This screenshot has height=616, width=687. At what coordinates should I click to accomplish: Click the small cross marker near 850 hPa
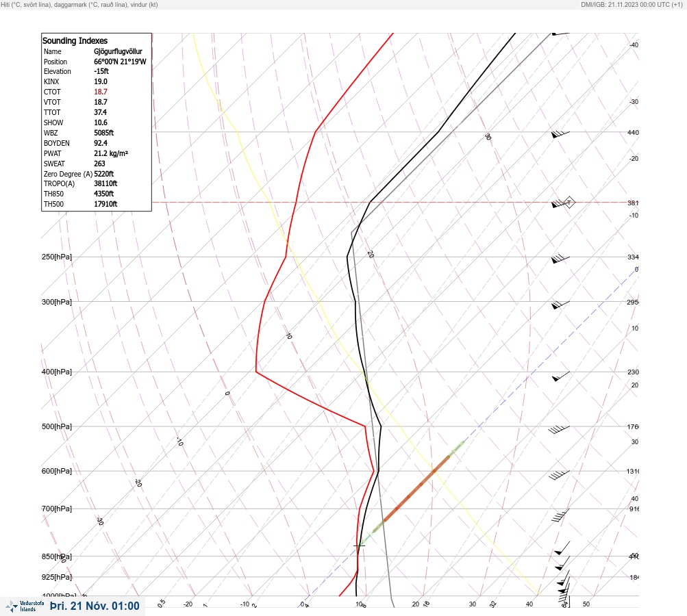point(360,546)
